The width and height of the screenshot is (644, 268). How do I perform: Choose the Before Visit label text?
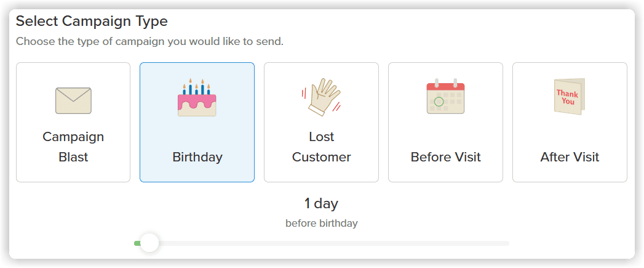tap(445, 157)
